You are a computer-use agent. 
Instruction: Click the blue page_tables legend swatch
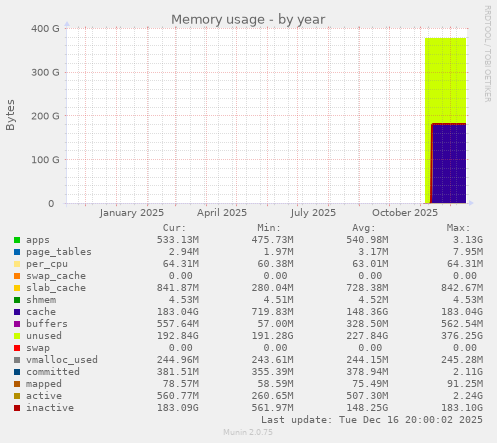pos(17,252)
